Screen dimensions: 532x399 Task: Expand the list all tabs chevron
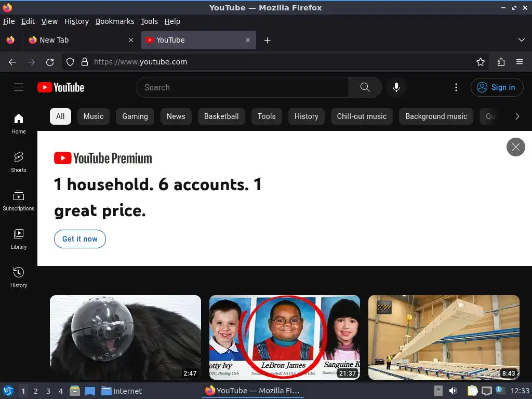click(522, 40)
